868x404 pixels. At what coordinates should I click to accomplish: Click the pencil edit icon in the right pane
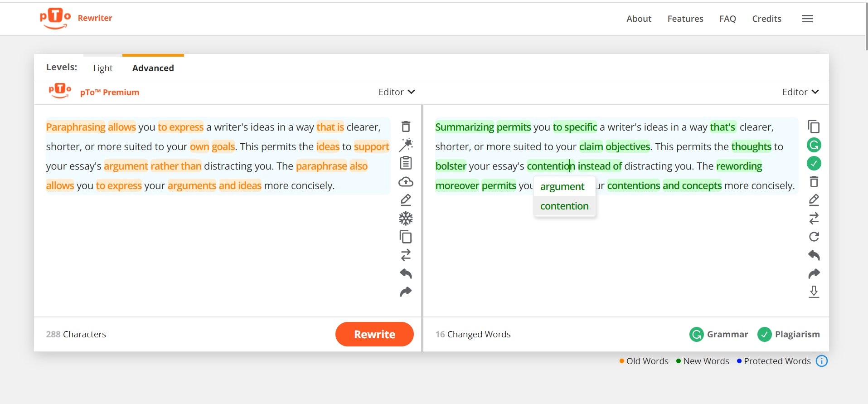pyautogui.click(x=814, y=200)
